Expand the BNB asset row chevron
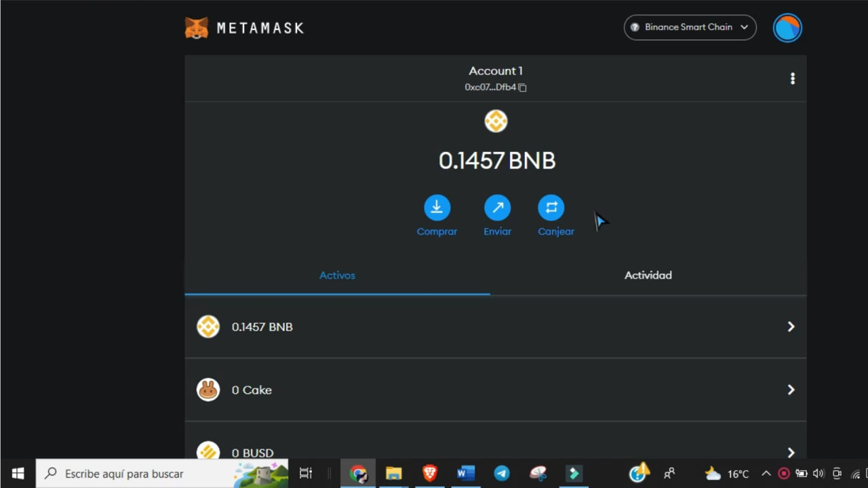The width and height of the screenshot is (868, 488). [791, 327]
